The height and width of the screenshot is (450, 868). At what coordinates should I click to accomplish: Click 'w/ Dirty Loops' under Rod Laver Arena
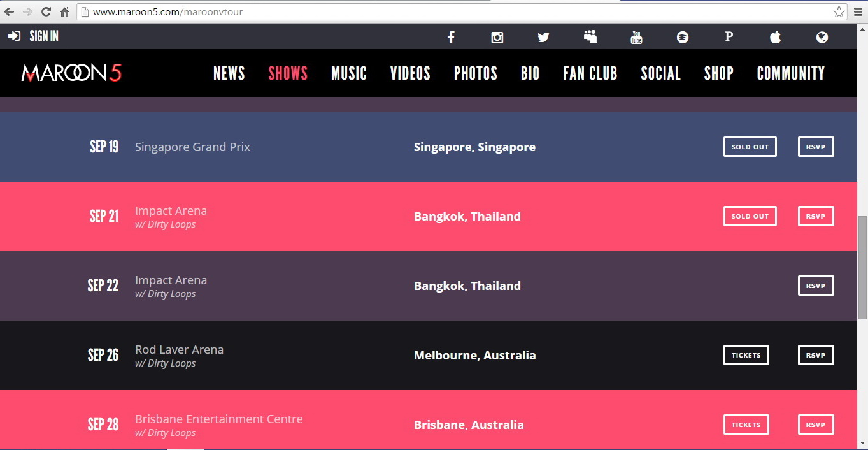pos(165,363)
